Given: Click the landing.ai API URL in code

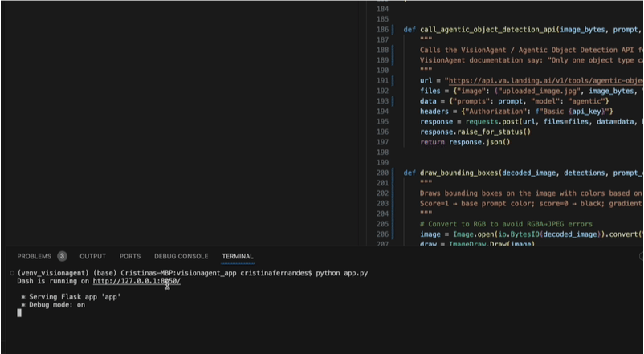Looking at the screenshot, I should [x=544, y=81].
